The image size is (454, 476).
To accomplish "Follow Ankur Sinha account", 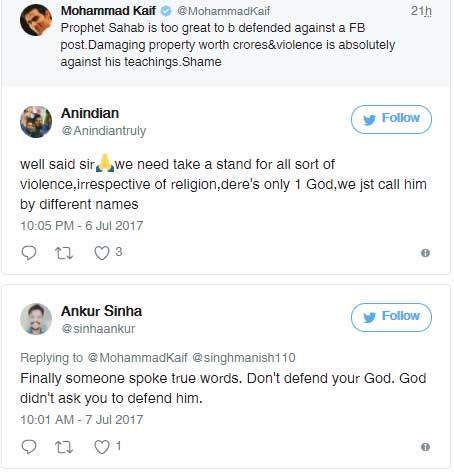I will pyautogui.click(x=391, y=317).
